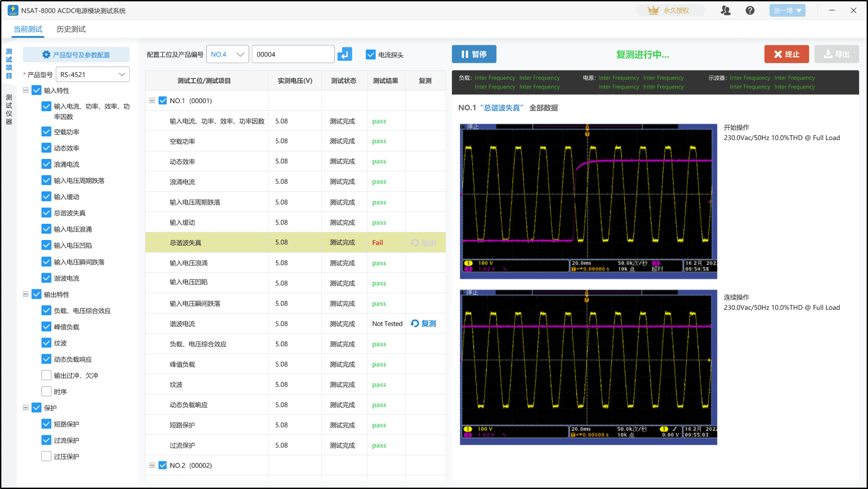
Task: Open the 配置工位 NO.4 dropdown selector
Action: [227, 54]
